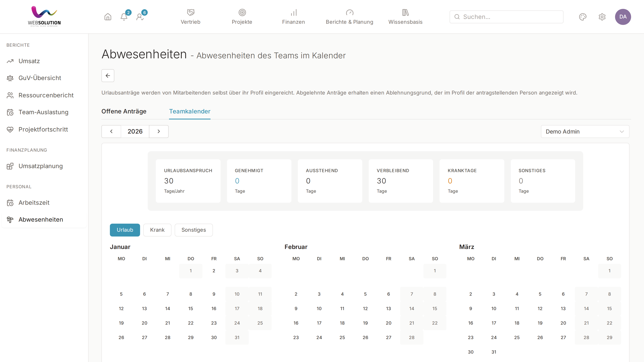Image resolution: width=644 pixels, height=362 pixels.
Task: Switch to the Teamkalender tab
Action: point(190,111)
